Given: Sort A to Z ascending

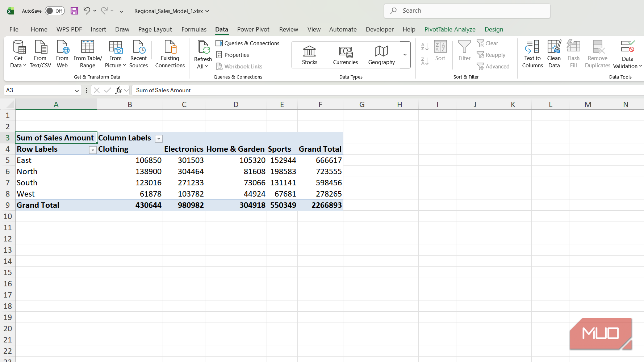Looking at the screenshot, I should tap(425, 47).
